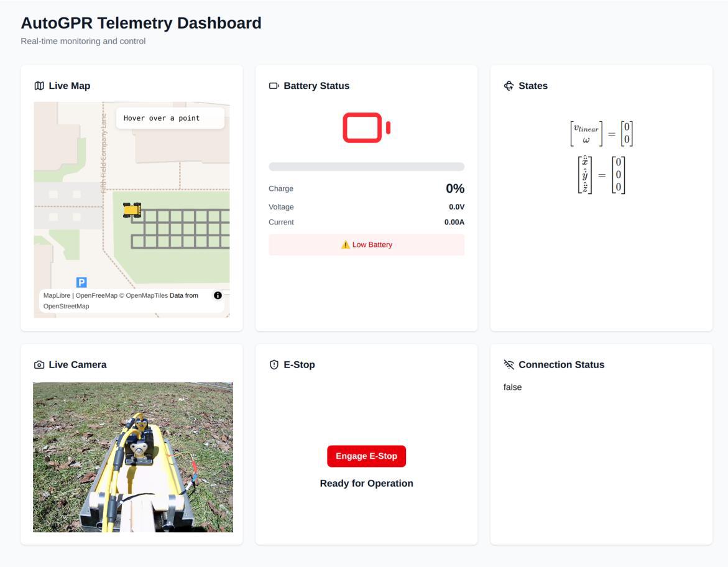Click the Low Battery warning banner
Image resolution: width=728 pixels, height=567 pixels.
click(x=366, y=245)
